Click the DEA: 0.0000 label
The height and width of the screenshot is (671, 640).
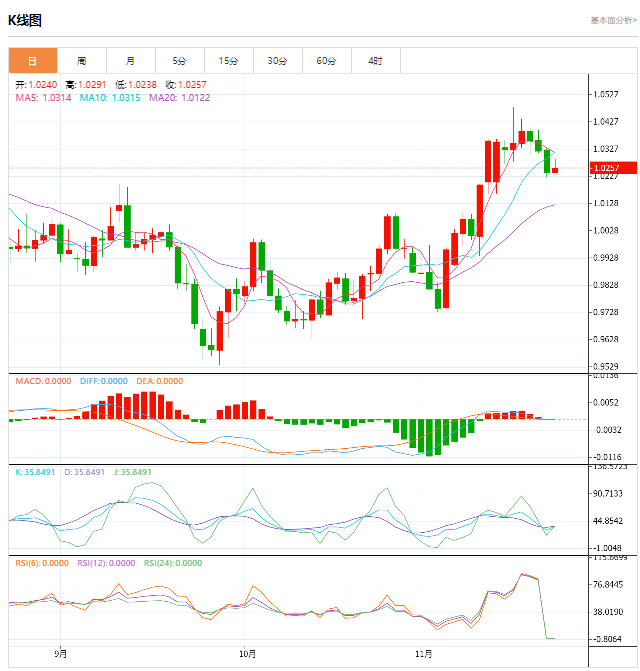tap(160, 381)
